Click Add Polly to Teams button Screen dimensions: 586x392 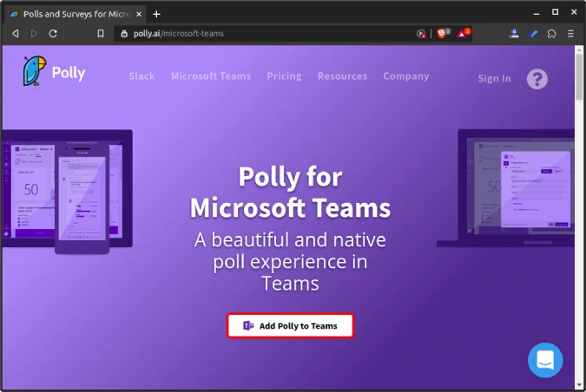click(290, 325)
